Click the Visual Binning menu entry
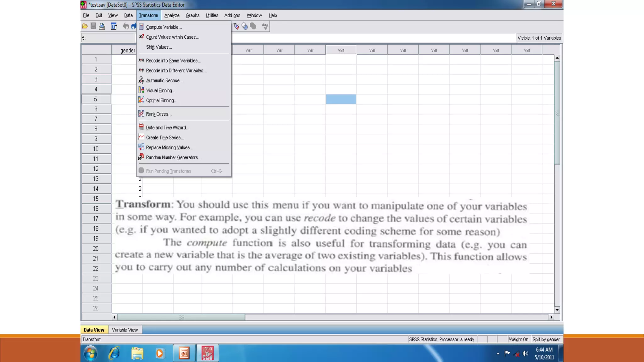 tap(161, 90)
